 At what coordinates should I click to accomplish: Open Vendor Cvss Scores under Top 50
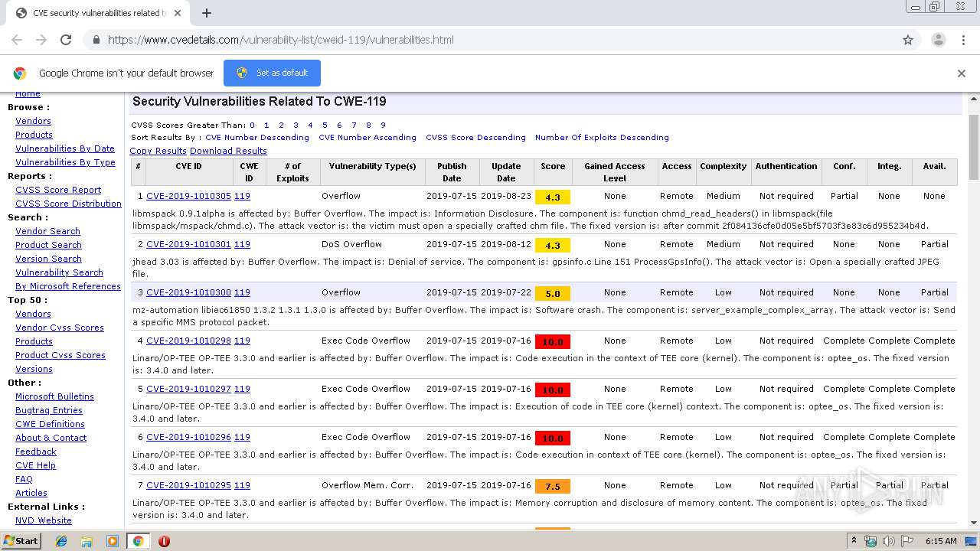pos(60,328)
